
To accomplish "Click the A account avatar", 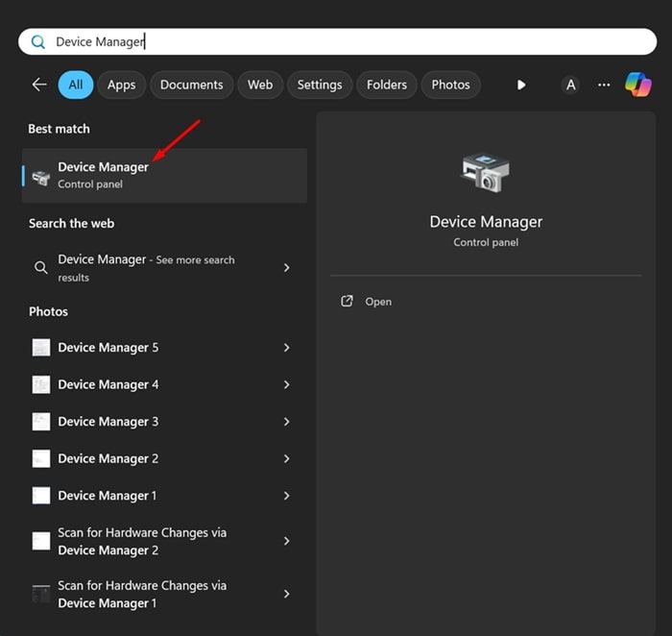I will 571,85.
